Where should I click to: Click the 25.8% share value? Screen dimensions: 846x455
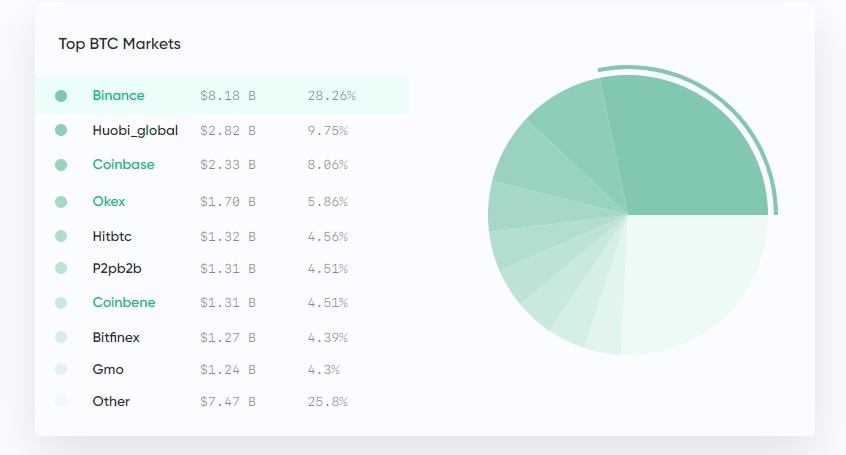(328, 402)
